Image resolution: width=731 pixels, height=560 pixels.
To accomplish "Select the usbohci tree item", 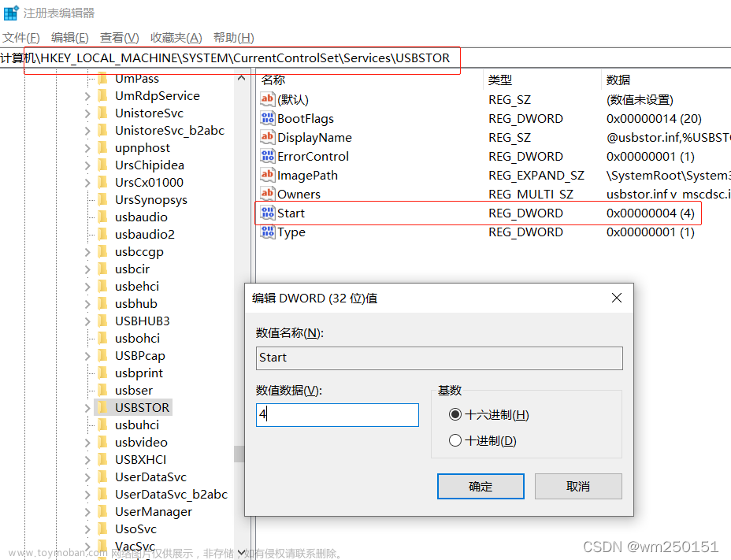I will pyautogui.click(x=137, y=338).
